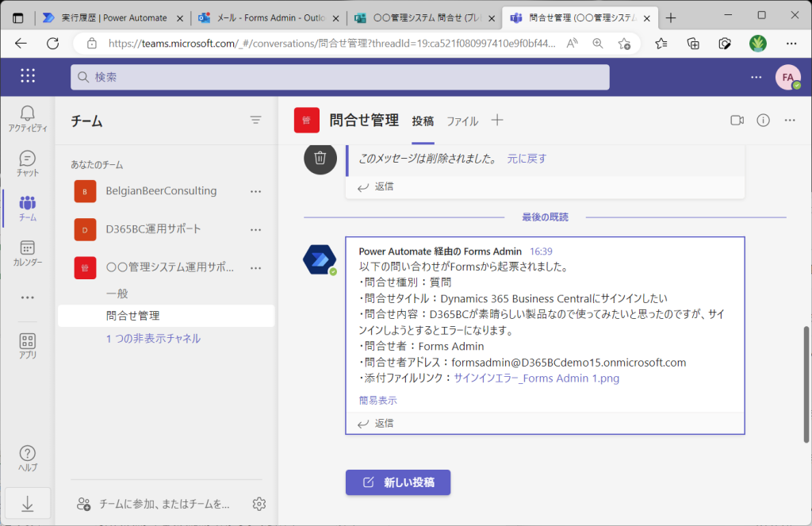Viewport: 812px width, 526px height.
Task: Switch to the 投稿 tab
Action: click(423, 121)
